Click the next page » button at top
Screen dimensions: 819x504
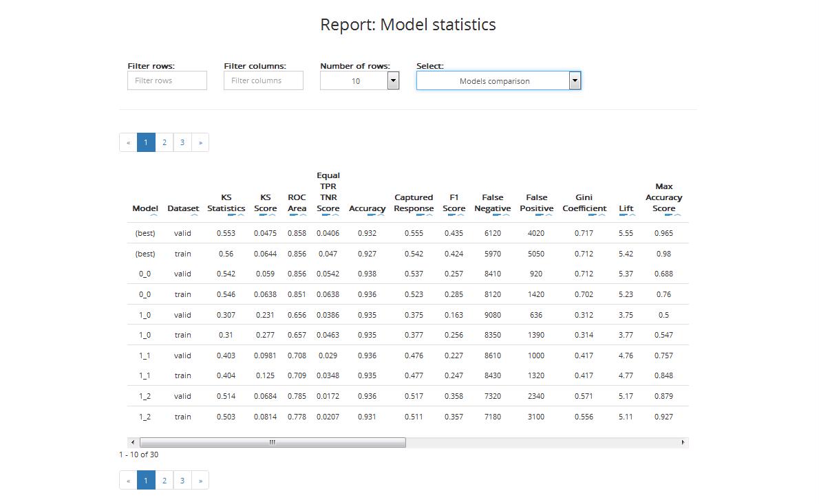tap(200, 142)
